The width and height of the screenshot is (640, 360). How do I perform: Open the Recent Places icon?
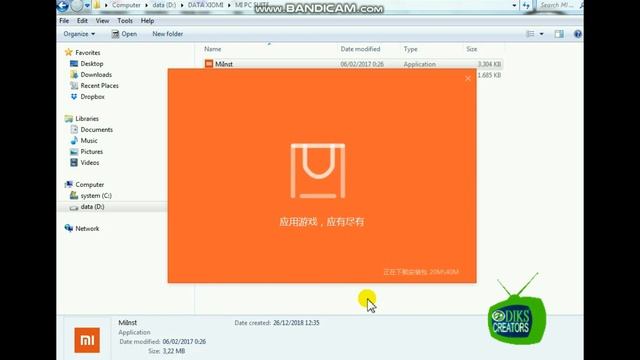pyautogui.click(x=74, y=86)
